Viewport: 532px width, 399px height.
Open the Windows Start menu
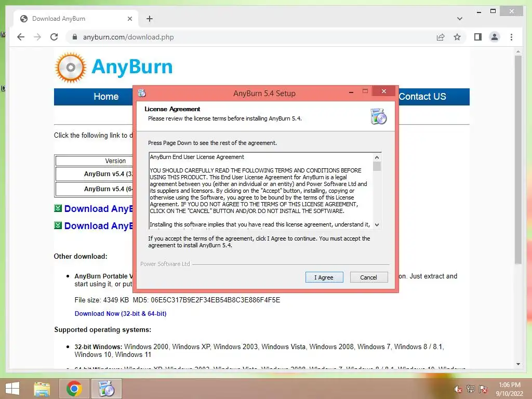[x=12, y=389]
